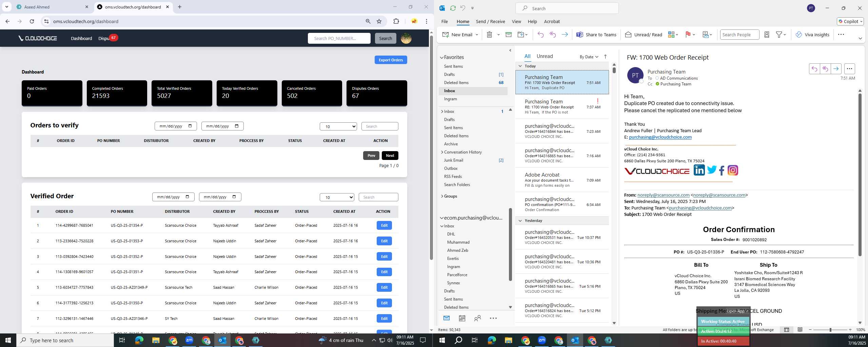Click the New Email button
Image resolution: width=868 pixels, height=347 pixels.
tap(457, 35)
